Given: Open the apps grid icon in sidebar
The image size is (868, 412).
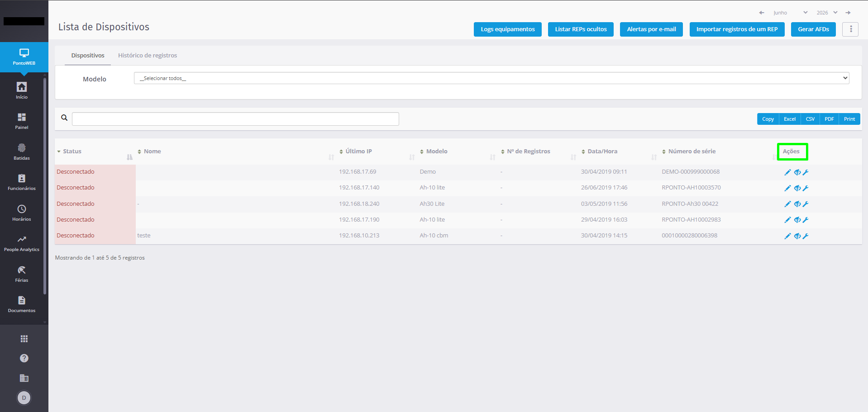Looking at the screenshot, I should [24, 339].
